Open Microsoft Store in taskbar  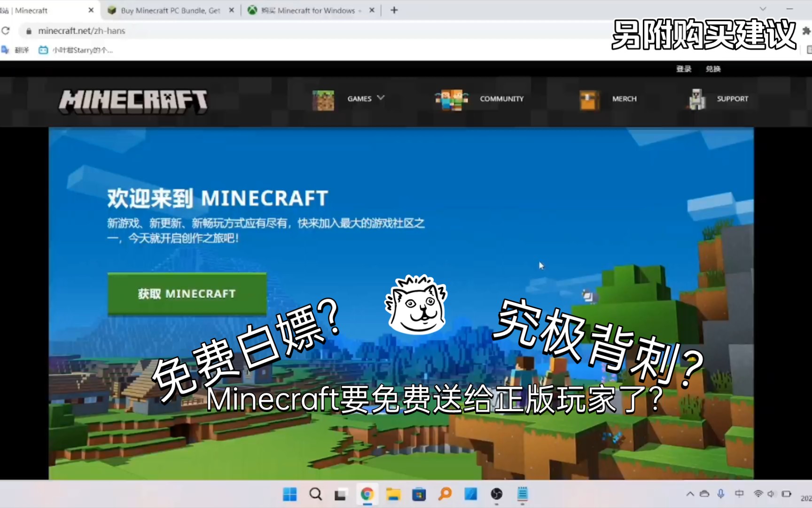coord(419,494)
